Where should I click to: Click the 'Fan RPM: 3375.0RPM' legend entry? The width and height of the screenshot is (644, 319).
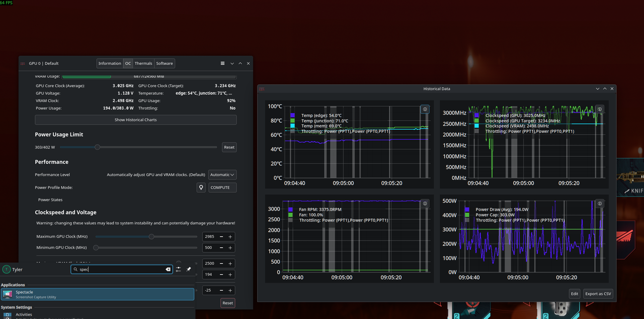coord(320,209)
